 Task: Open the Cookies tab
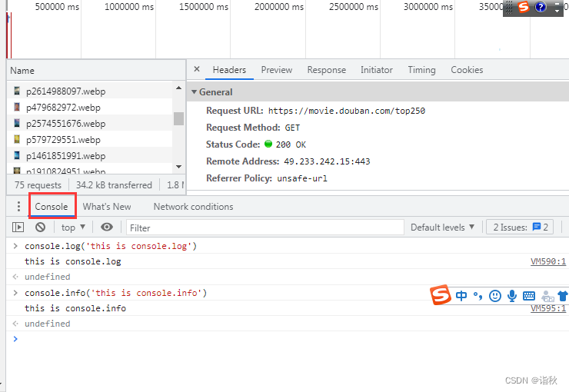(x=467, y=70)
